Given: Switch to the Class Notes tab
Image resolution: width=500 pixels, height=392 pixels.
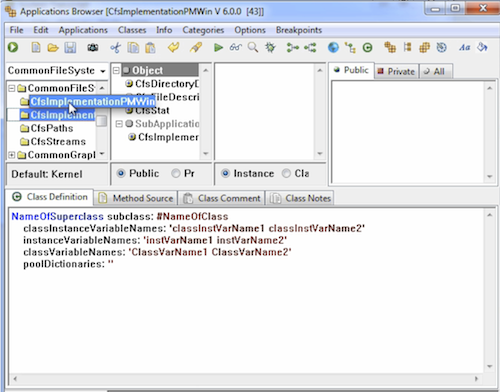Looking at the screenshot, I should point(300,198).
